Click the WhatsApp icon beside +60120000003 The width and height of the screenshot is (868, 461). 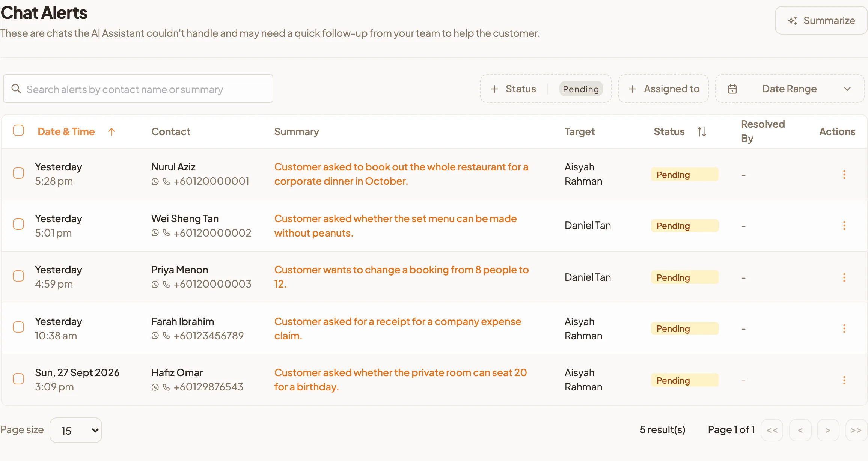tap(155, 285)
